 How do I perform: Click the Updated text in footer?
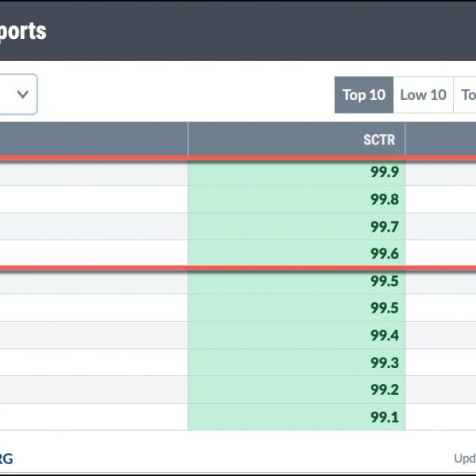(x=465, y=459)
